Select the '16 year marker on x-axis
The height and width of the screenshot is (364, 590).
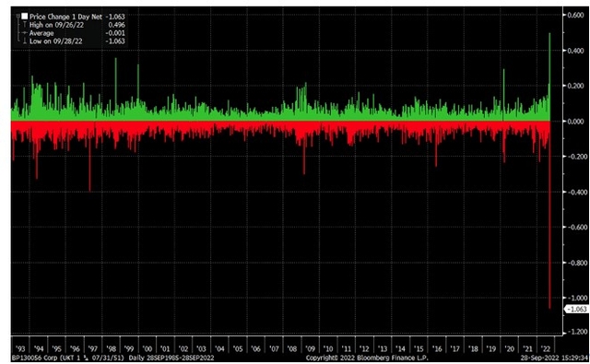437,348
